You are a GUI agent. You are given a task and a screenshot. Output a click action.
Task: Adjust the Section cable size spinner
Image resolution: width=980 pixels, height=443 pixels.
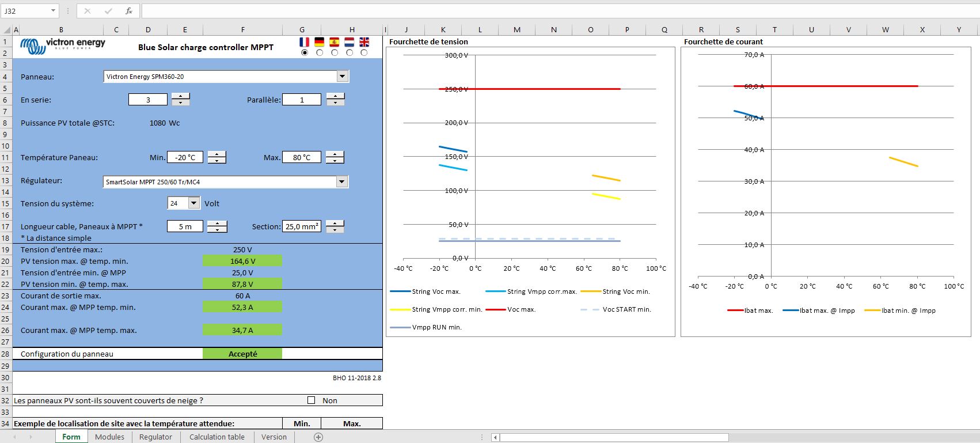click(335, 226)
